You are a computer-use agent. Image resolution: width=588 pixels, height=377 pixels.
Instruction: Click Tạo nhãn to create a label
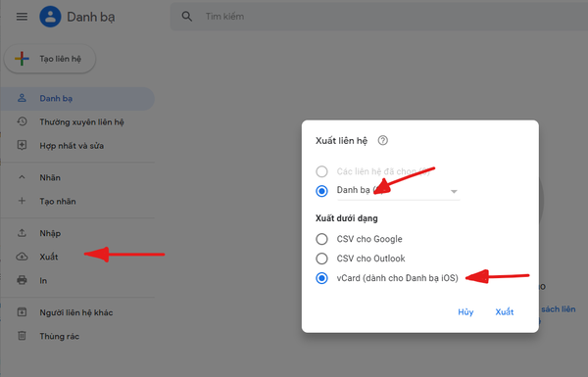(x=77, y=202)
